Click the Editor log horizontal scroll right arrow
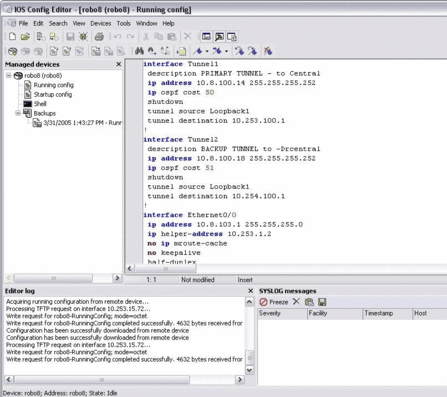Viewport: 447px width, 397px height. tap(240, 379)
